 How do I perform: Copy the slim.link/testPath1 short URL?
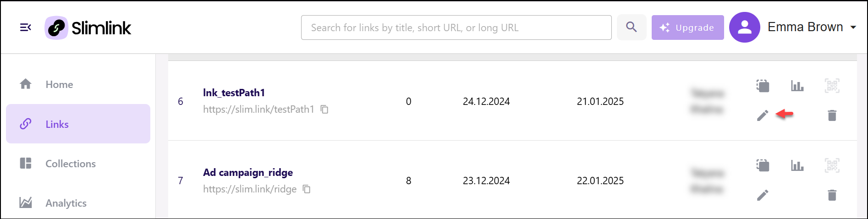[x=324, y=109]
